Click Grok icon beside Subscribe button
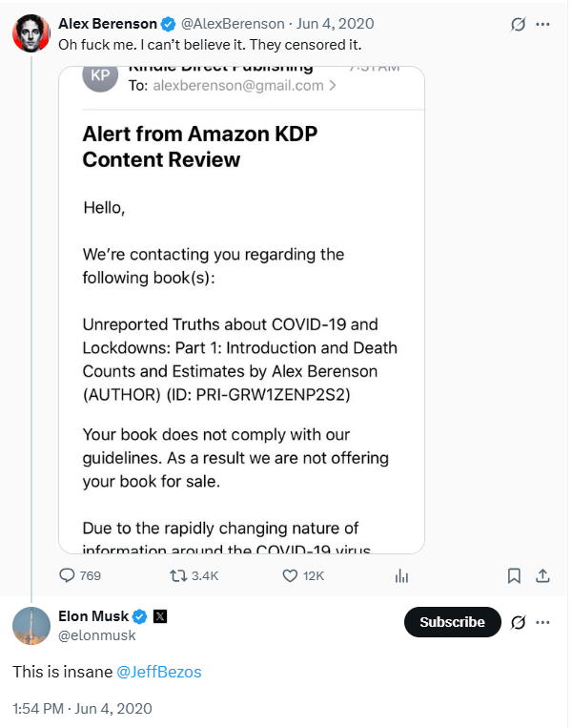The width and height of the screenshot is (572, 728). (519, 622)
